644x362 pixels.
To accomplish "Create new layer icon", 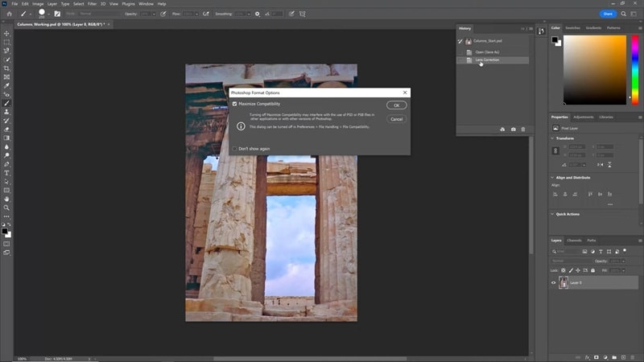I will click(x=623, y=357).
